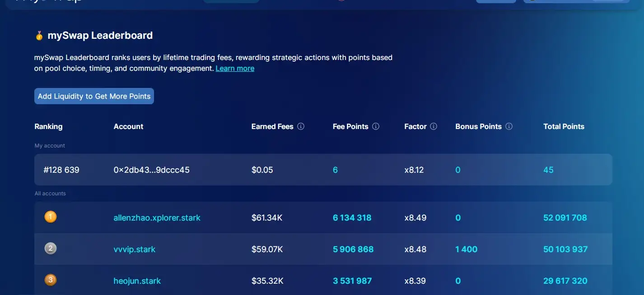This screenshot has width=644, height=295.
Task: Click the silver second-place medal icon
Action: click(x=51, y=249)
